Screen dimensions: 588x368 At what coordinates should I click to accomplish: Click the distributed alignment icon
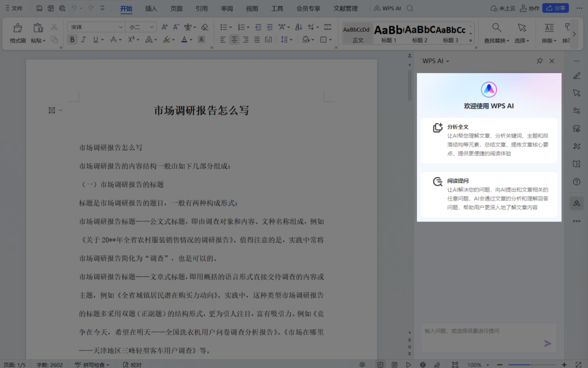coord(268,39)
